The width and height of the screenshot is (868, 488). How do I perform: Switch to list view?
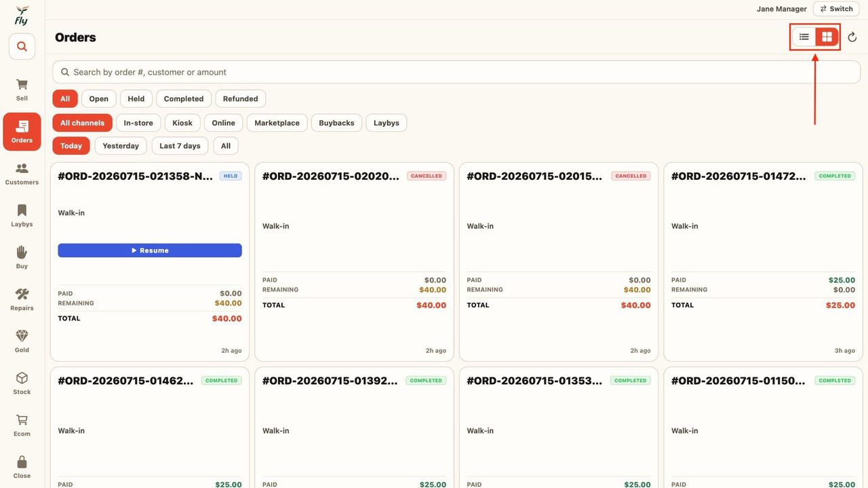coord(804,37)
